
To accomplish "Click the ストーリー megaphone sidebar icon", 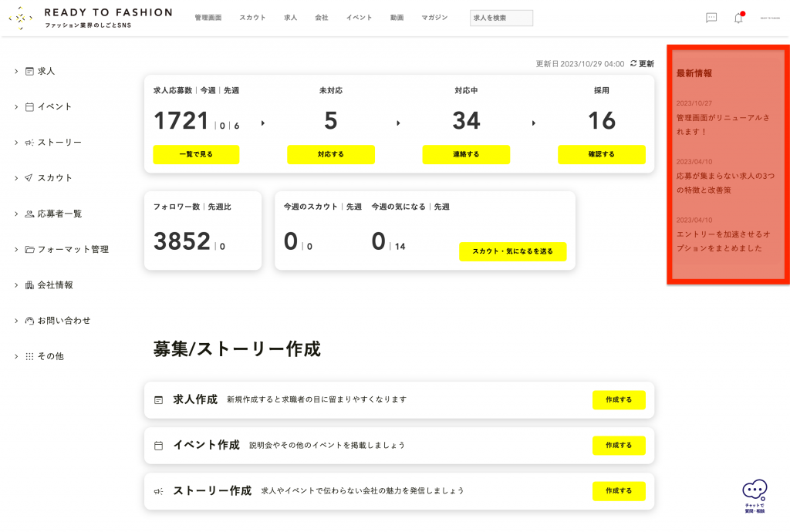I will [x=29, y=143].
